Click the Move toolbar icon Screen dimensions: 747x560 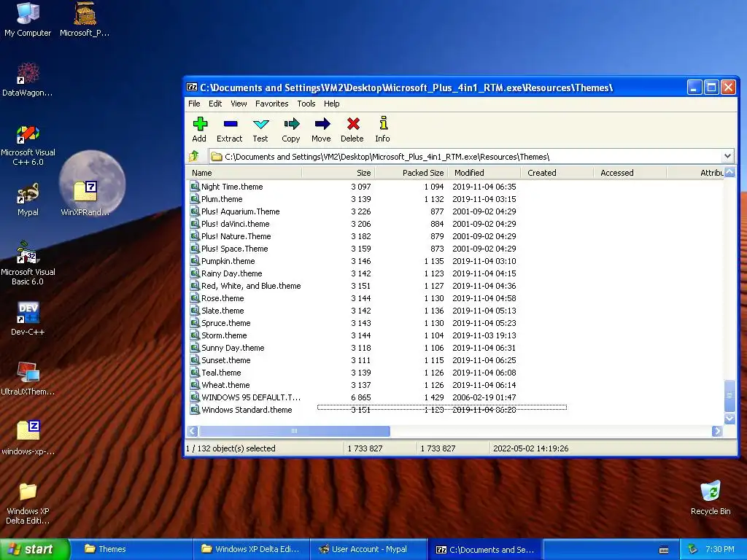click(x=322, y=124)
